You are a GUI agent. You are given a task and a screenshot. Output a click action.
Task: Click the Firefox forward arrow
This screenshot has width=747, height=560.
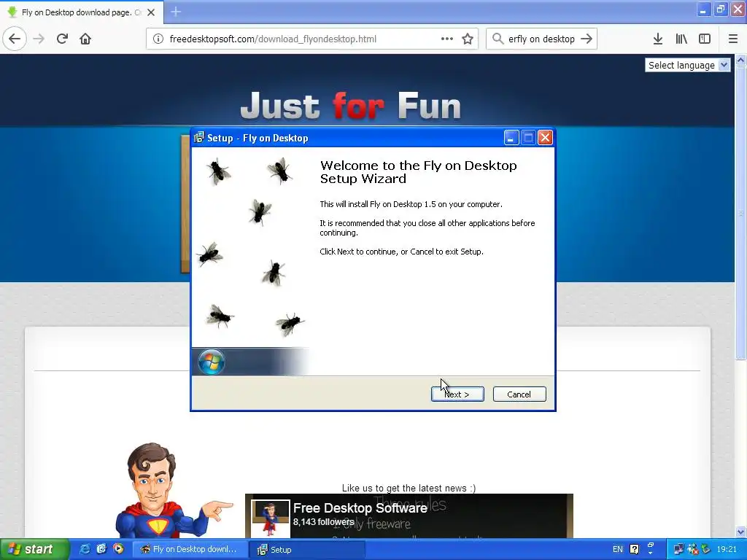[39, 39]
